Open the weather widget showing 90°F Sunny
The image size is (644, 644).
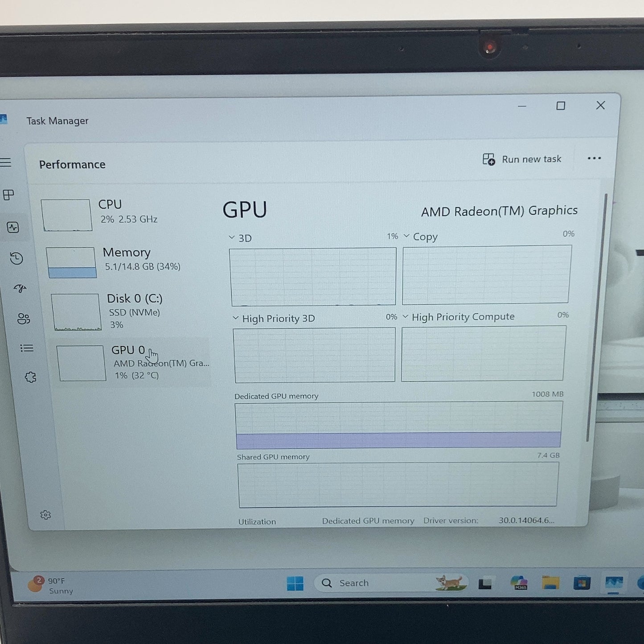[x=50, y=585]
